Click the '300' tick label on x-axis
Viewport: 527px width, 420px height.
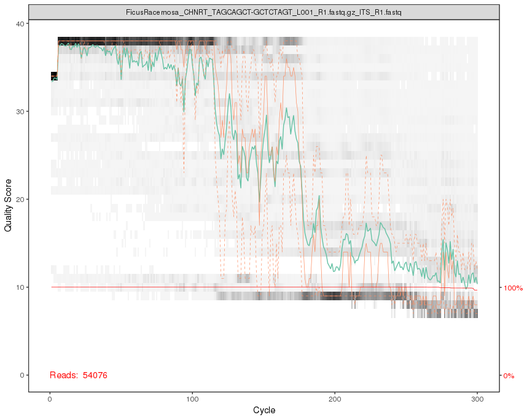(477, 400)
